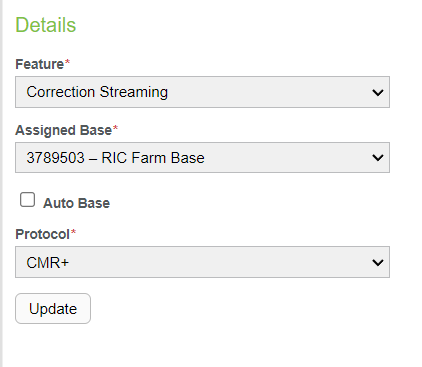The height and width of the screenshot is (367, 422).
Task: Click the Update button
Action: pyautogui.click(x=53, y=308)
